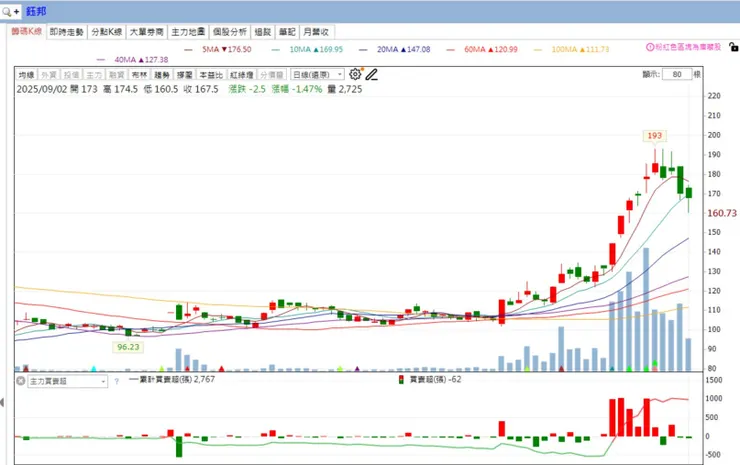Click the 顯示 bar count input field
The image size is (740, 465).
pyautogui.click(x=676, y=74)
